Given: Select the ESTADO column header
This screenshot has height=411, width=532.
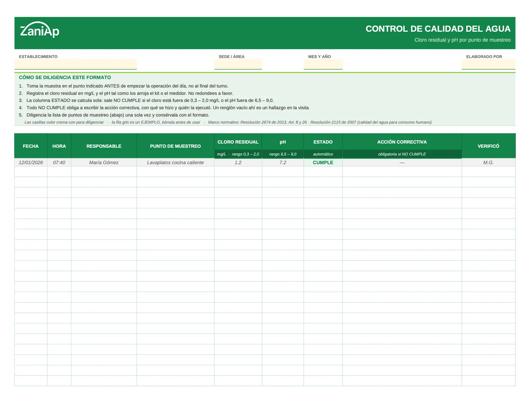Looking at the screenshot, I should coord(323,142).
